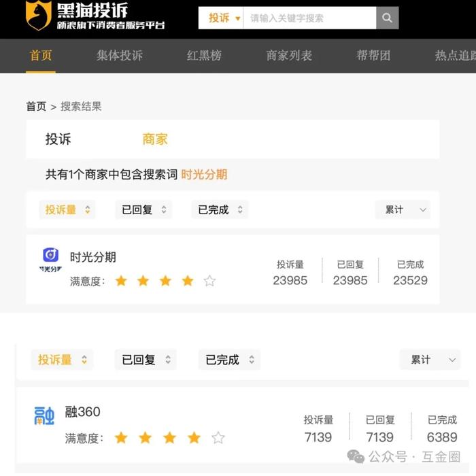Click the 时光分期 empty fifth star
This screenshot has height=476, width=476.
[x=209, y=281]
